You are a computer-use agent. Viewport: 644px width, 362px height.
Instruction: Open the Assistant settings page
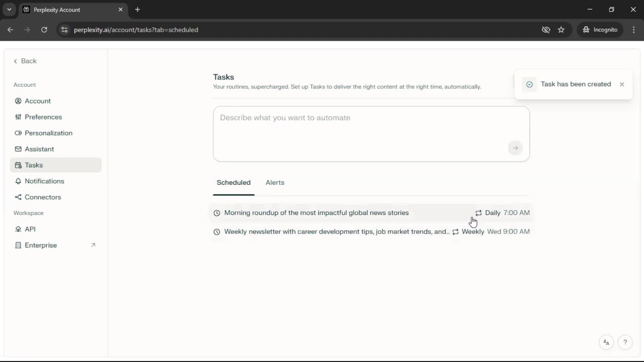pyautogui.click(x=39, y=149)
